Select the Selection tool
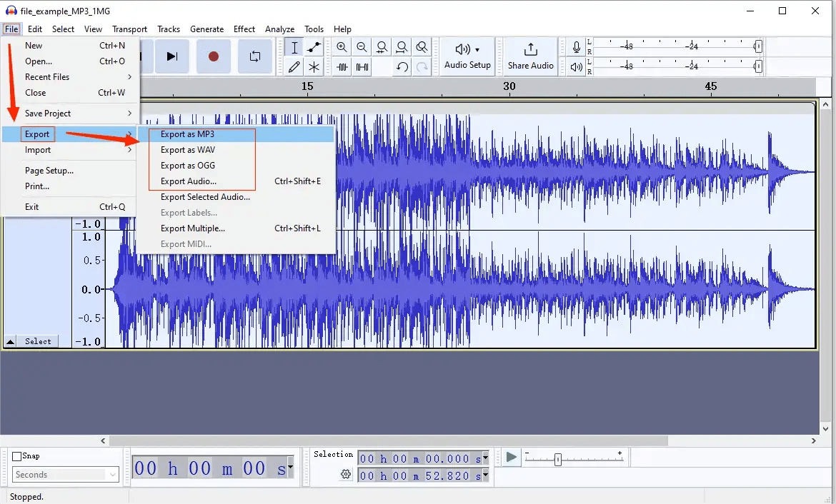This screenshot has height=504, width=836. pos(294,47)
